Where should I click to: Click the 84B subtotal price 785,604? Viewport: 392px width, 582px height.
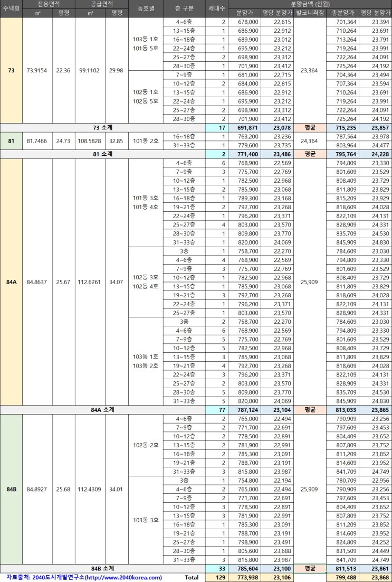[x=245, y=569]
